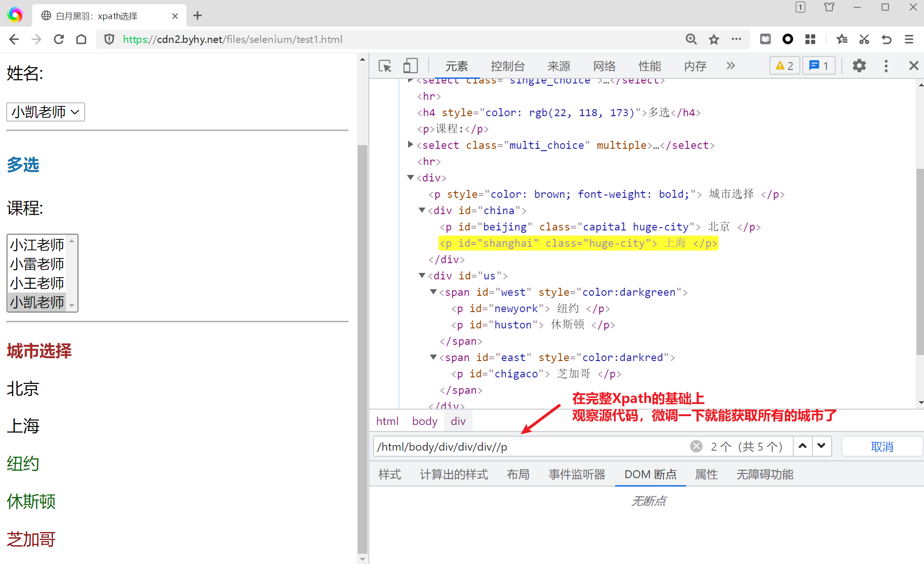Screen dimensions: 924x564
Task: Go back to the previous page
Action: [14, 40]
